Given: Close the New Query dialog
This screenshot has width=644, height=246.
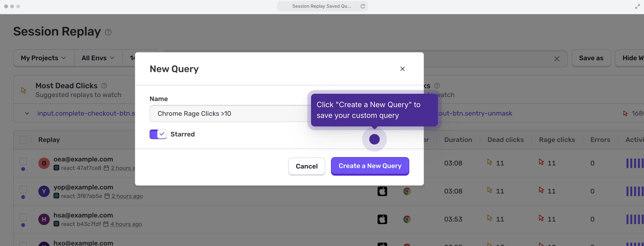Looking at the screenshot, I should click(x=402, y=69).
